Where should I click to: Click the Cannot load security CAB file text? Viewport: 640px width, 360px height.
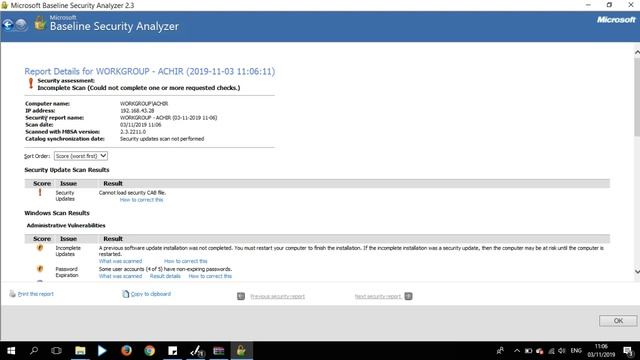pyautogui.click(x=132, y=193)
